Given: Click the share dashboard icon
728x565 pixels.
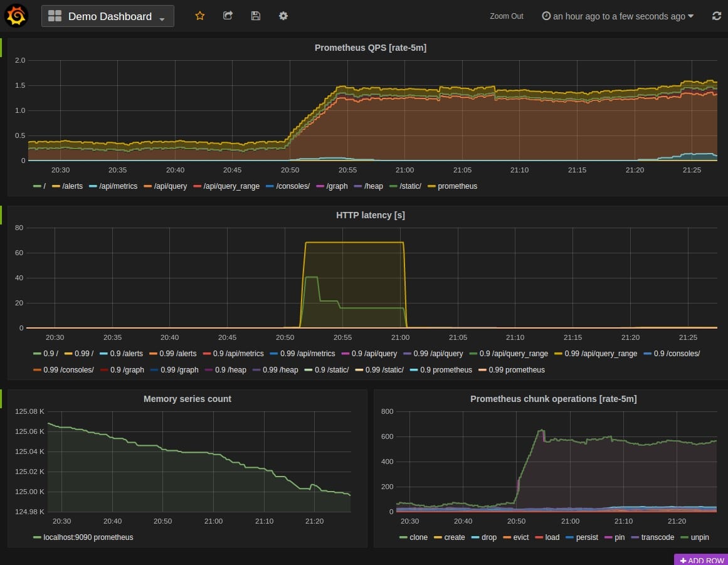Looking at the screenshot, I should (228, 16).
